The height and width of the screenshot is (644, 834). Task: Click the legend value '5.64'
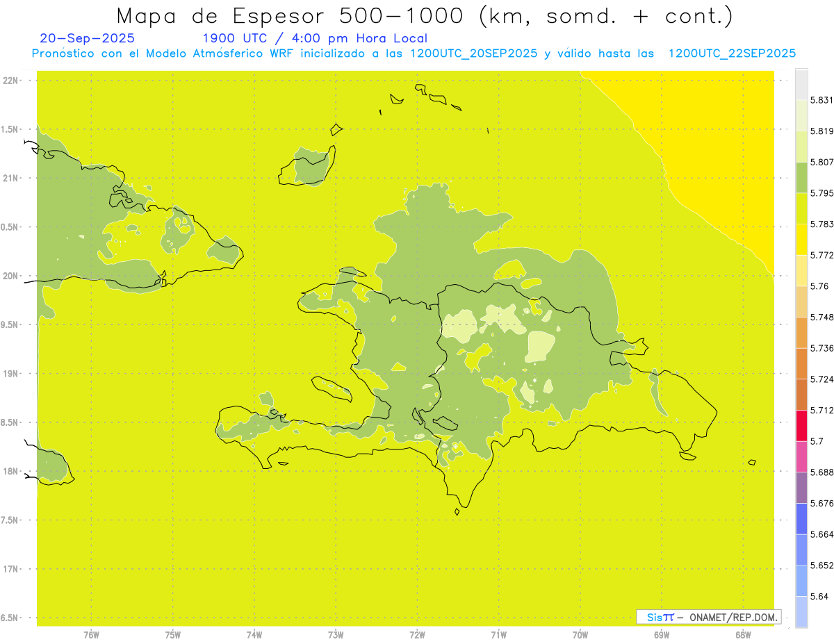[819, 596]
